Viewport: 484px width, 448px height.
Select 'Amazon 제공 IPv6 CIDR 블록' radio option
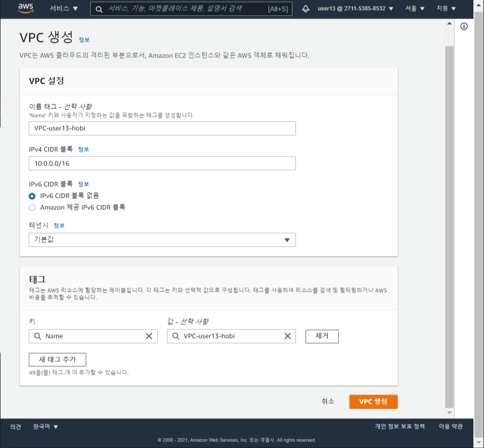pyautogui.click(x=32, y=207)
